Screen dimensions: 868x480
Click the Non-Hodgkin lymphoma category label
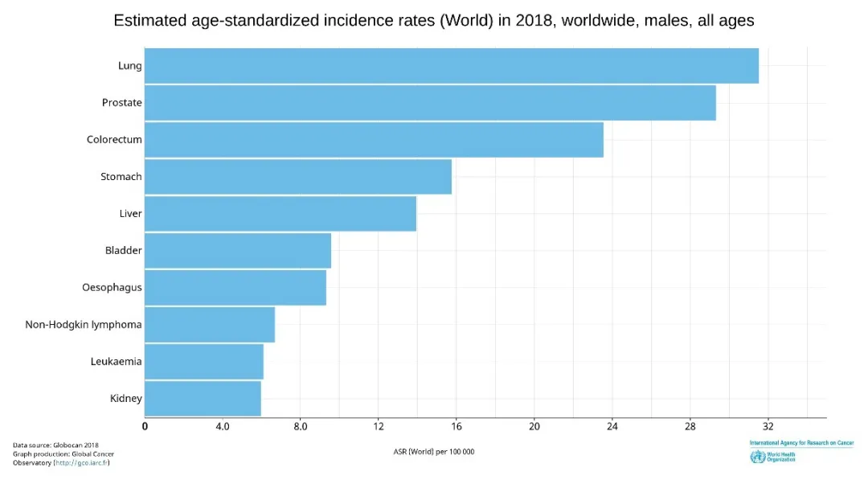click(83, 325)
